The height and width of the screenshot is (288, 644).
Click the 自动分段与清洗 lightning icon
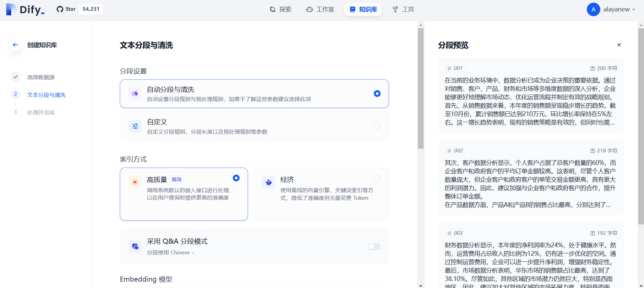[135, 94]
